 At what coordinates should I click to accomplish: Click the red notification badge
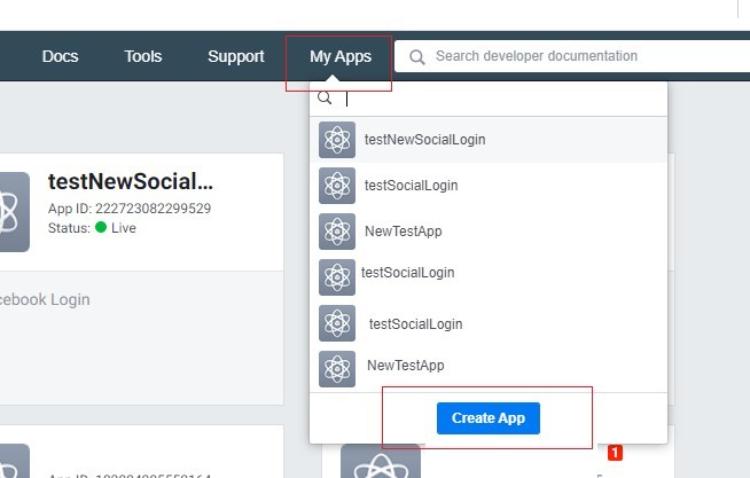coord(615,453)
